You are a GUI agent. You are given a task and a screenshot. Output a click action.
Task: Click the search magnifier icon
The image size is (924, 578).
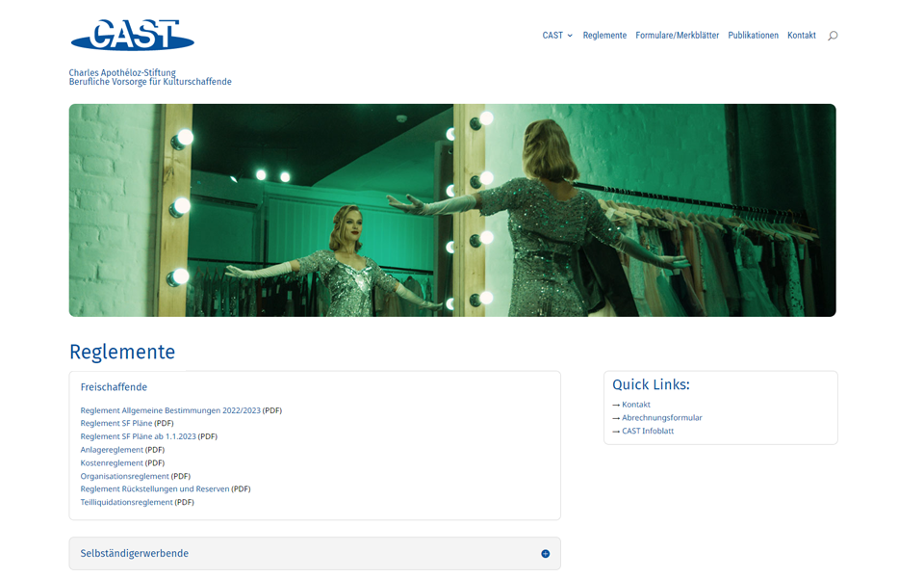point(832,36)
